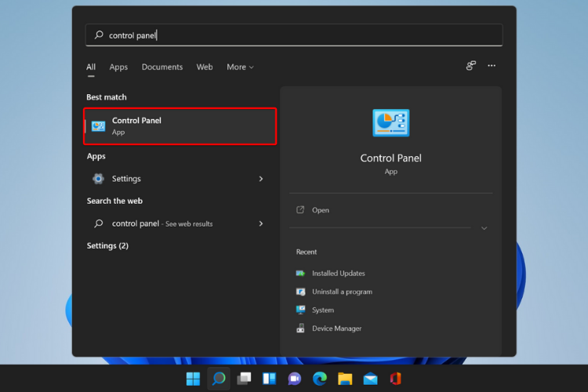Screen dimensions: 588x392
Task: Select the Web filter tab
Action: tap(205, 67)
